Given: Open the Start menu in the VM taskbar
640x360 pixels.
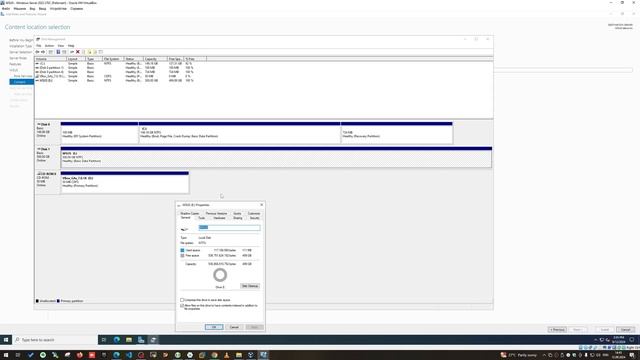Looking at the screenshot, I should (6, 340).
